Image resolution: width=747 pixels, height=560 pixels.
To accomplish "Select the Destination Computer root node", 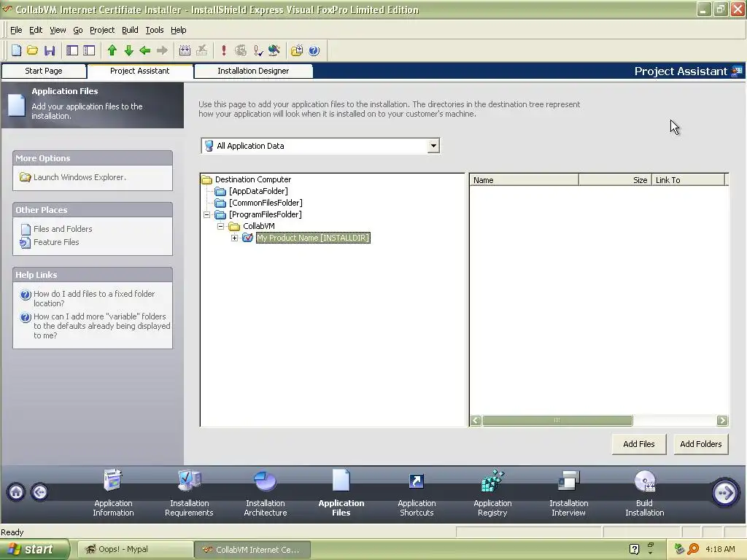I will click(253, 179).
